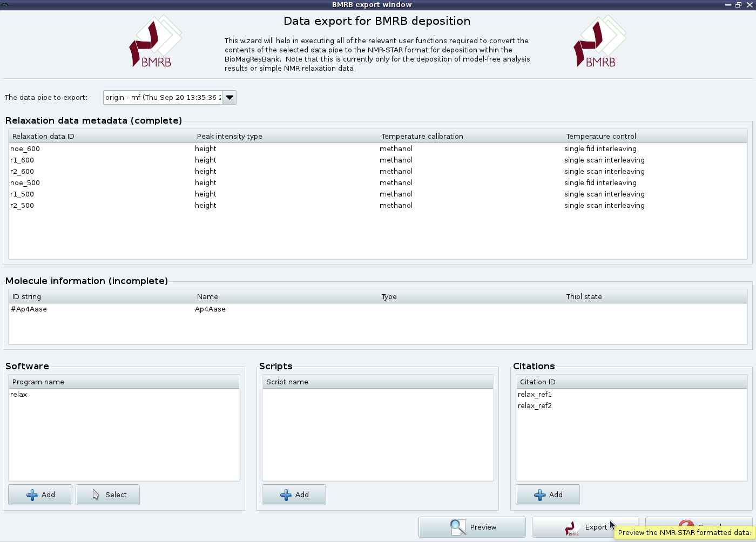The image size is (756, 542).
Task: Add a new script entry
Action: click(294, 494)
